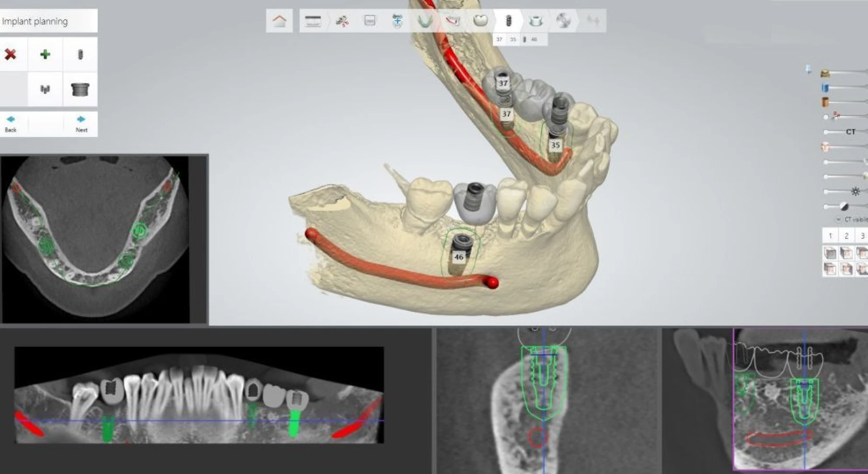Switch to implant 35 tab
868x474 pixels.
(514, 39)
